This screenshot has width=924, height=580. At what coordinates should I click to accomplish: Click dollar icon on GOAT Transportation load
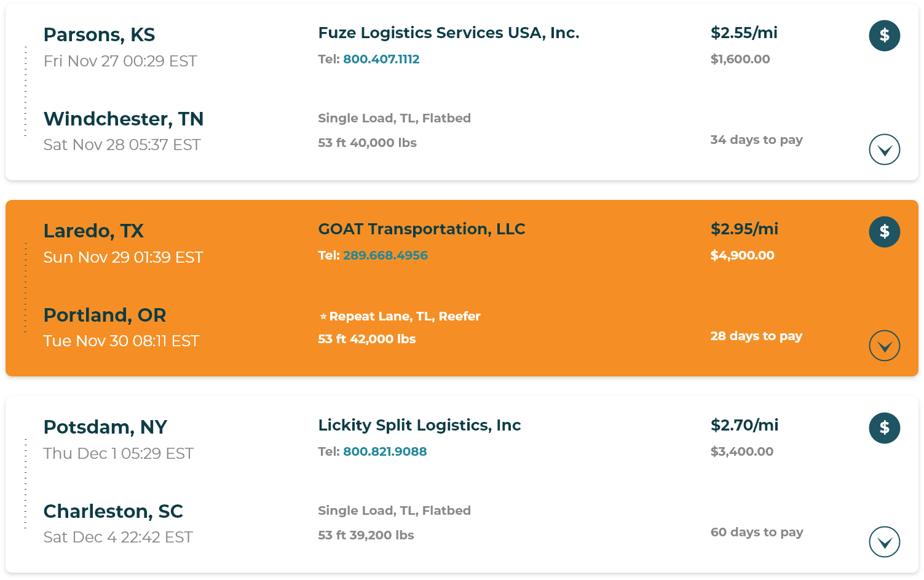pyautogui.click(x=884, y=232)
